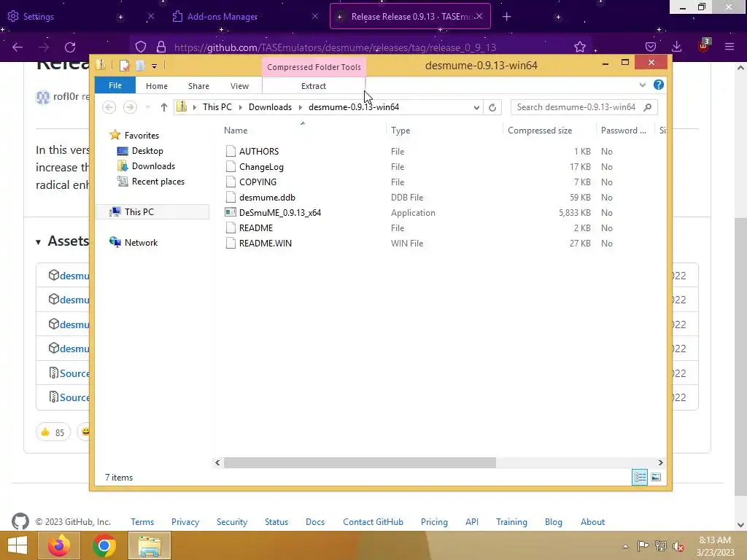The height and width of the screenshot is (560, 747).
Task: Open a new Firefox tab
Action: pos(506,17)
